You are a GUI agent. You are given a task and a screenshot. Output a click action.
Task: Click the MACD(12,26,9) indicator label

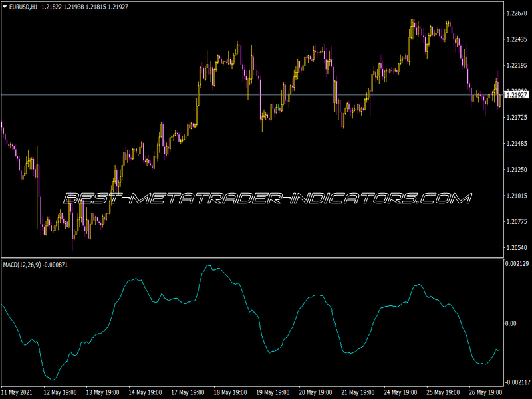click(22, 265)
